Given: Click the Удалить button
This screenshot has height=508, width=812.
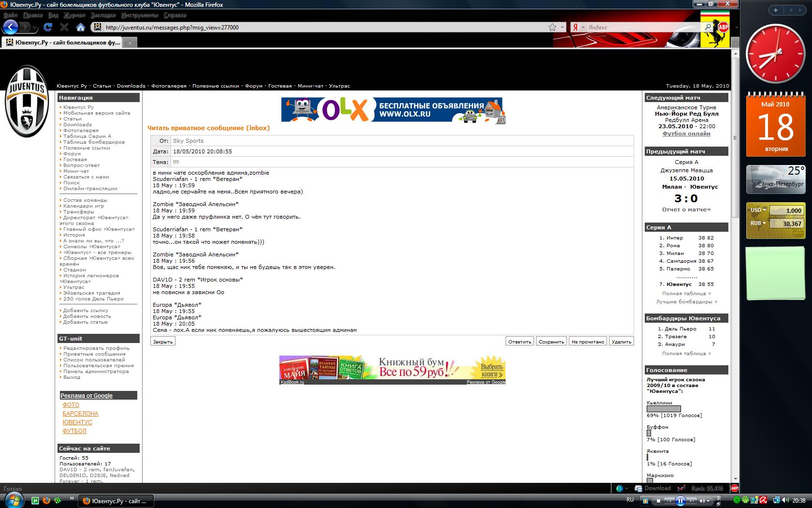Looking at the screenshot, I should click(x=621, y=342).
